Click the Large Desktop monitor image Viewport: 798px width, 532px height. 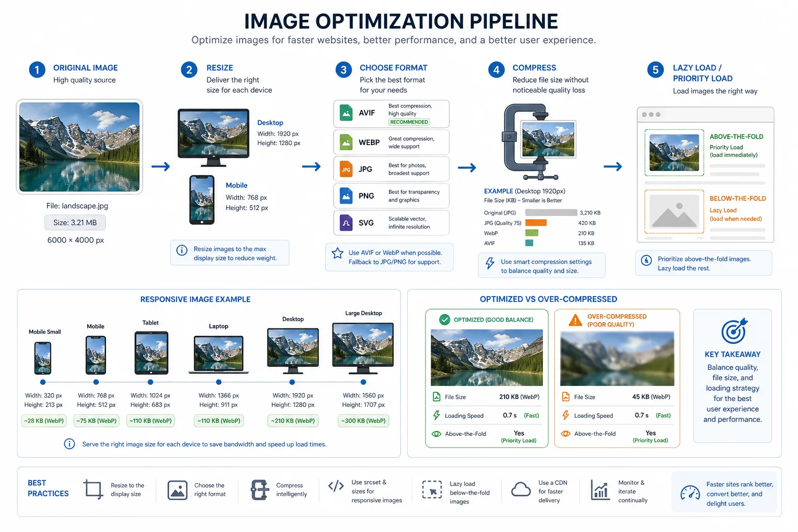[x=363, y=349]
